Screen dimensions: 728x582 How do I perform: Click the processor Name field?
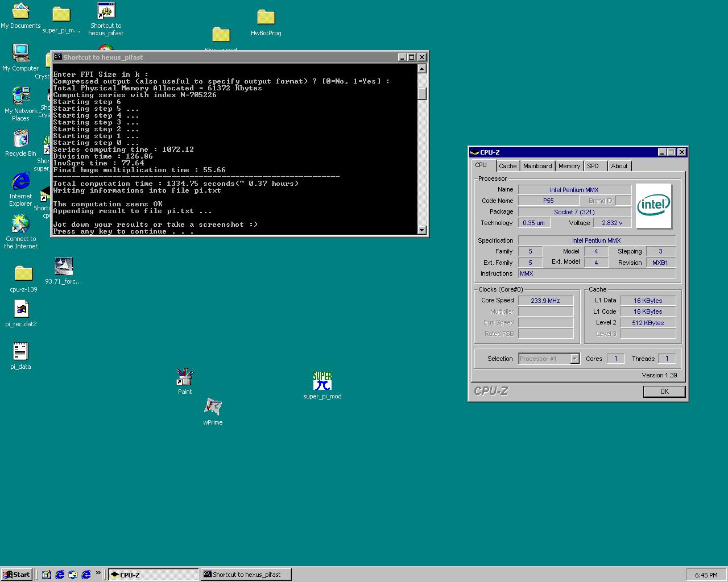tap(574, 190)
